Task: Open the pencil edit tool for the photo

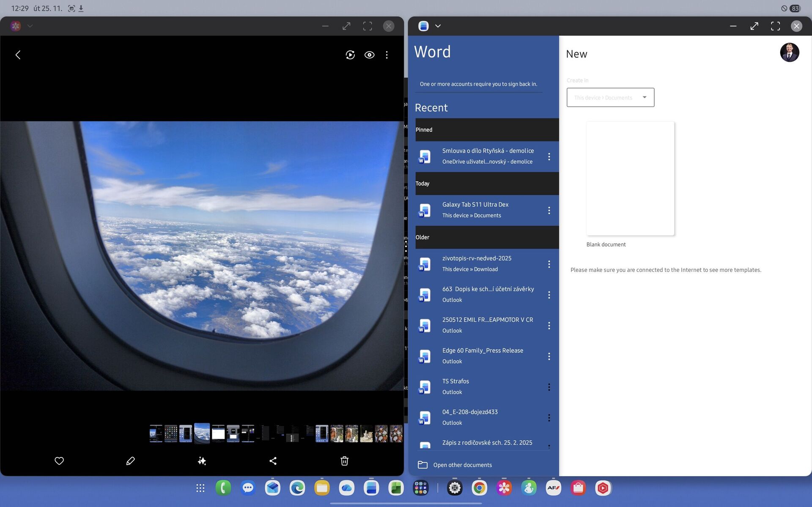Action: (x=130, y=461)
